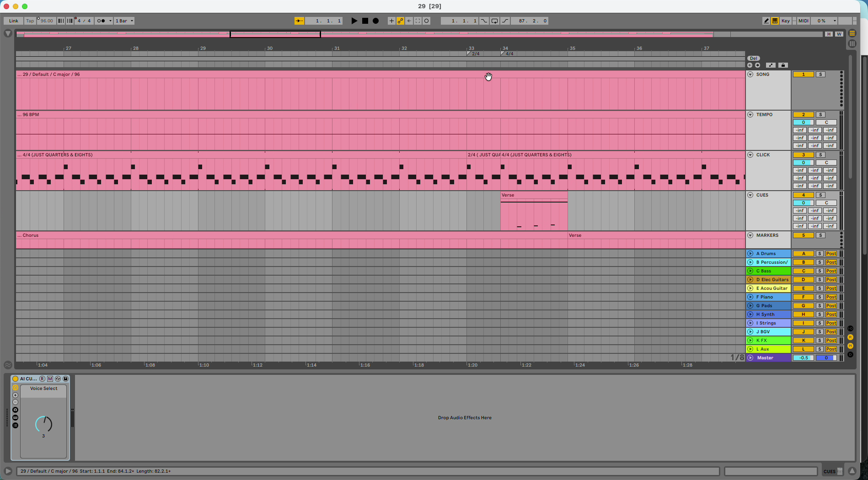Toggle the Key map mode switch
The height and width of the screenshot is (480, 868).
(x=785, y=21)
